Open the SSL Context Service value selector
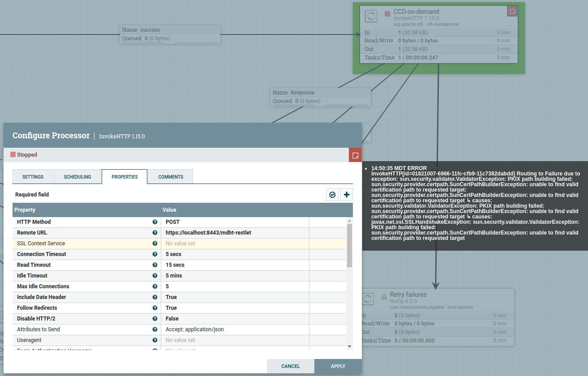Screen dimensions: 588x376 click(x=235, y=244)
